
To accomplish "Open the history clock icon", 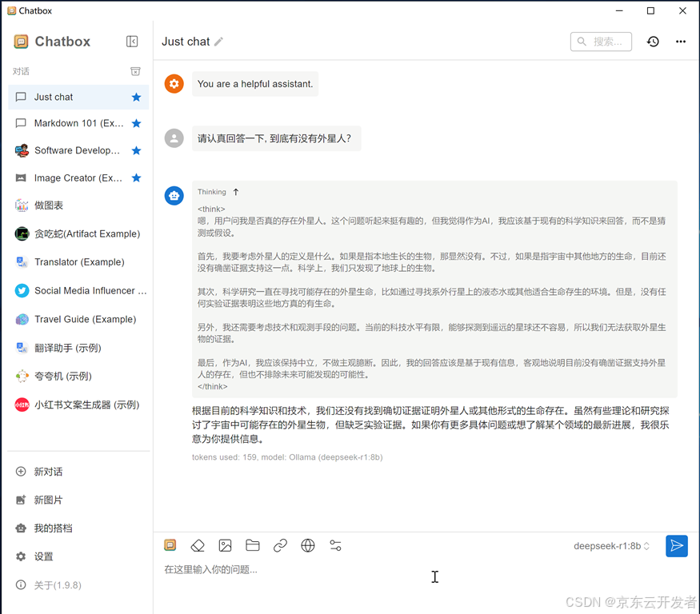I will coord(653,42).
